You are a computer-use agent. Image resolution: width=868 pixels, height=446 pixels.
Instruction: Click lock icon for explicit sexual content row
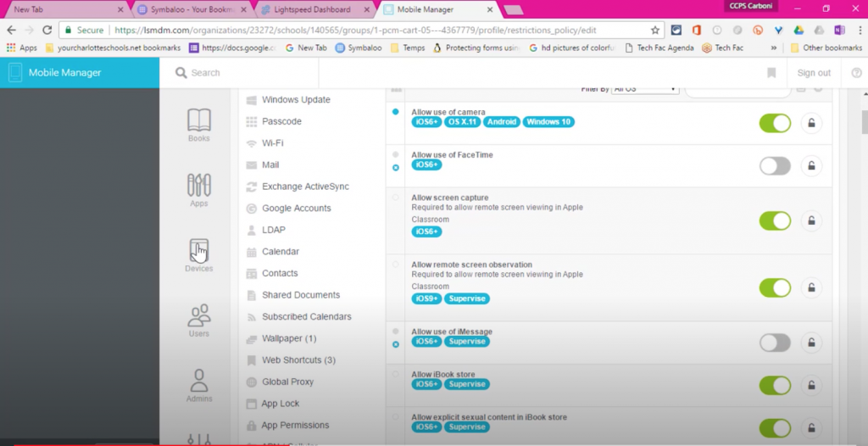(811, 427)
